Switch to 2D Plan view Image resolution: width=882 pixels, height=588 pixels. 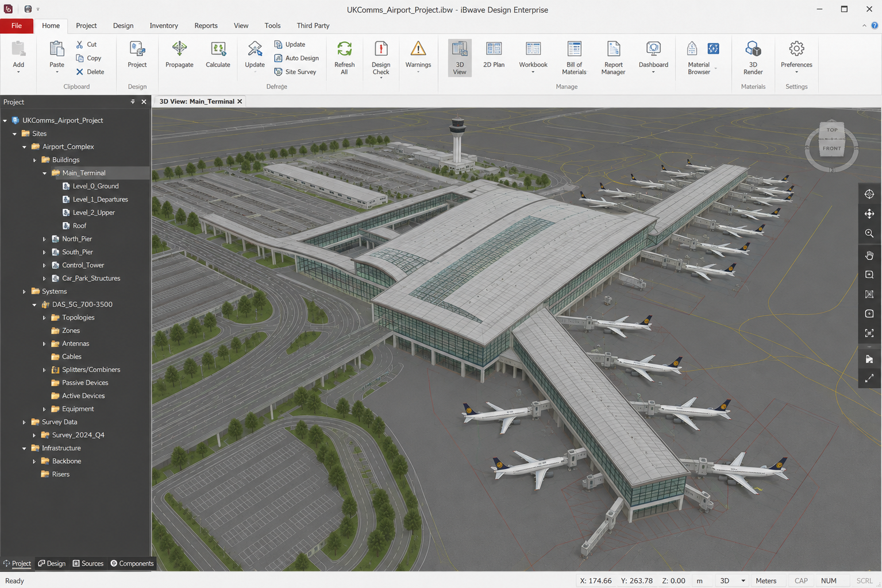[494, 55]
